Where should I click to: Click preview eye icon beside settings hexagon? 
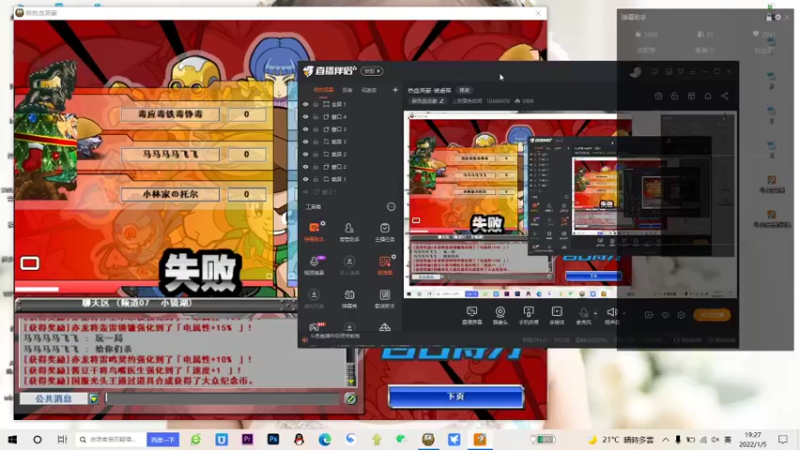pos(665,315)
